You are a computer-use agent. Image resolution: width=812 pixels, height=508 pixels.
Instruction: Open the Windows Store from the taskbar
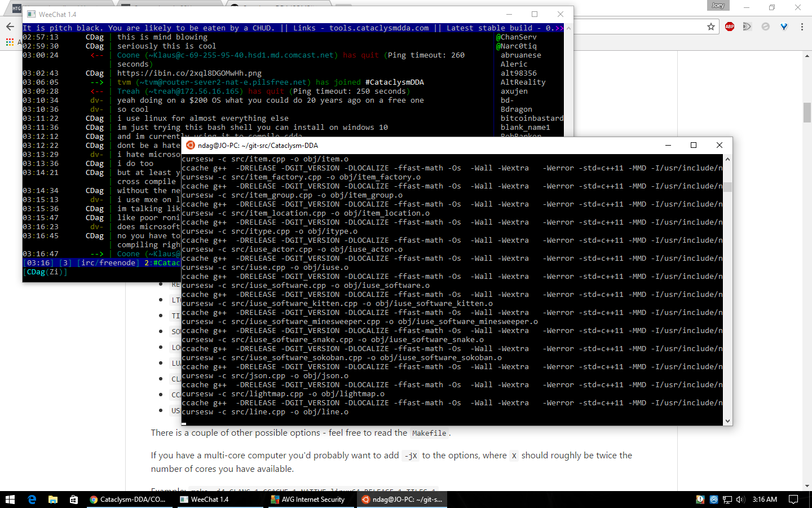[x=73, y=500]
